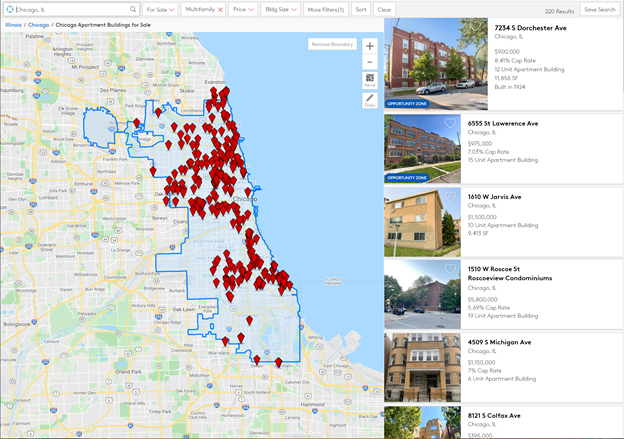This screenshot has height=439, width=624.
Task: Favorite the 1610 W Jarvis Ave listing
Action: pos(450,197)
